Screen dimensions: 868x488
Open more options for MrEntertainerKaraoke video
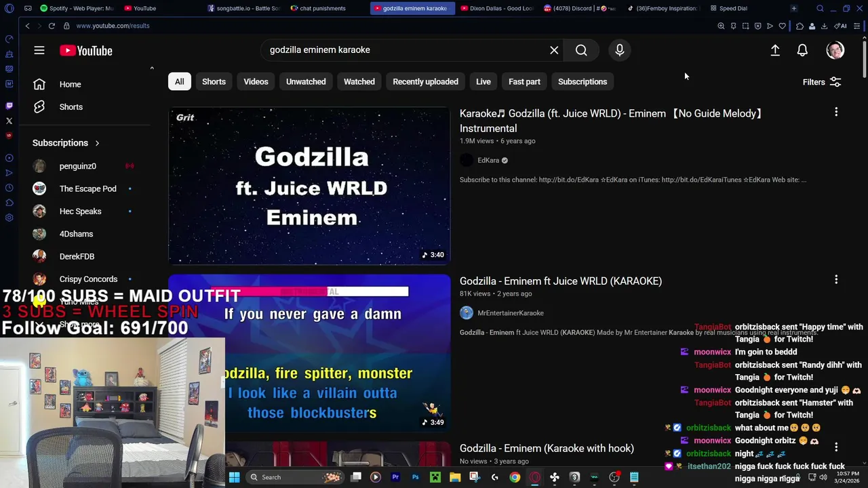tap(836, 279)
